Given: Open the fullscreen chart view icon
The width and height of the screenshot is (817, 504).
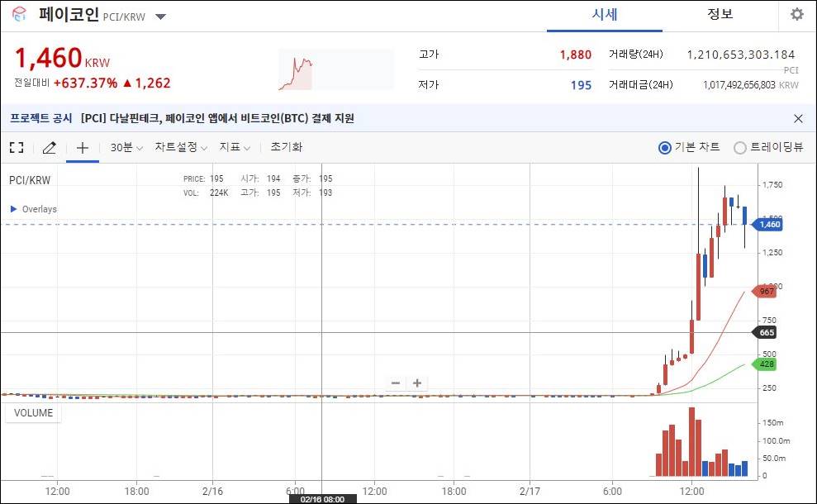Looking at the screenshot, I should 16,147.
